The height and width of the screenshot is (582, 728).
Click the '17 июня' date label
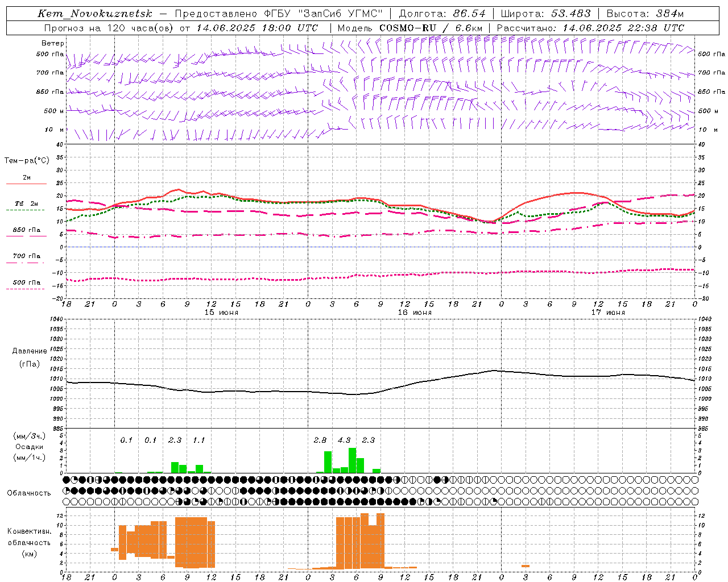(608, 313)
